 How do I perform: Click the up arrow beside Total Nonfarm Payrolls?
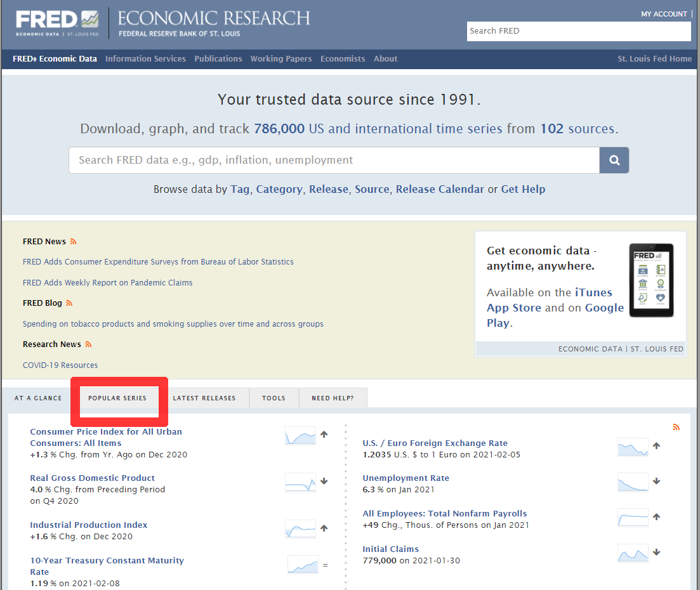tap(656, 517)
